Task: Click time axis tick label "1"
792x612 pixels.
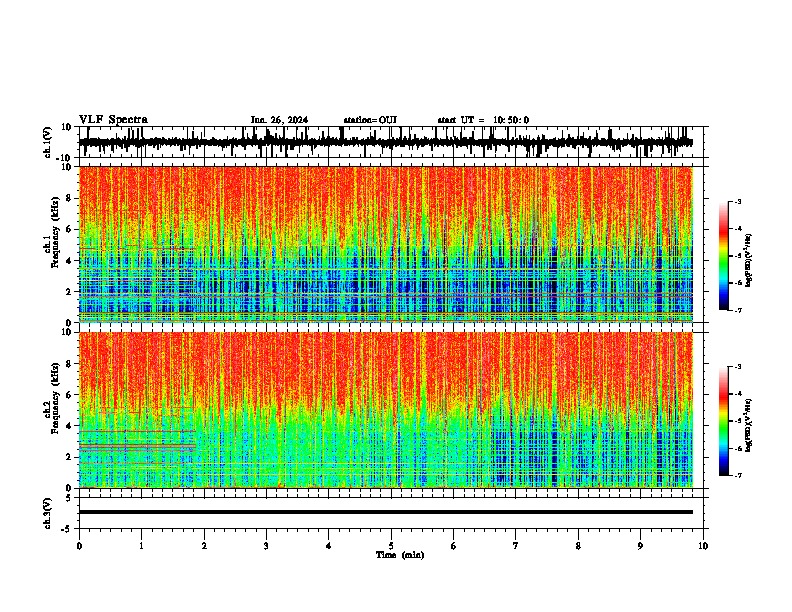Action: pyautogui.click(x=141, y=546)
